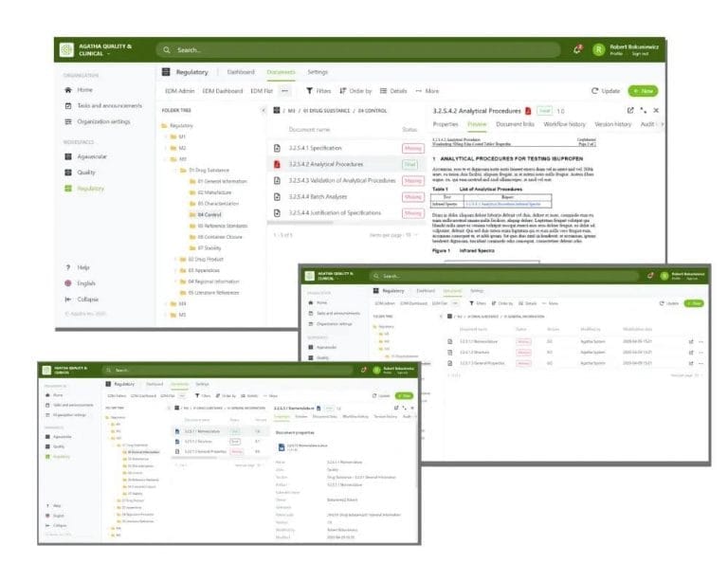Click the blue docx file icon in bottom window properties

coord(282,447)
